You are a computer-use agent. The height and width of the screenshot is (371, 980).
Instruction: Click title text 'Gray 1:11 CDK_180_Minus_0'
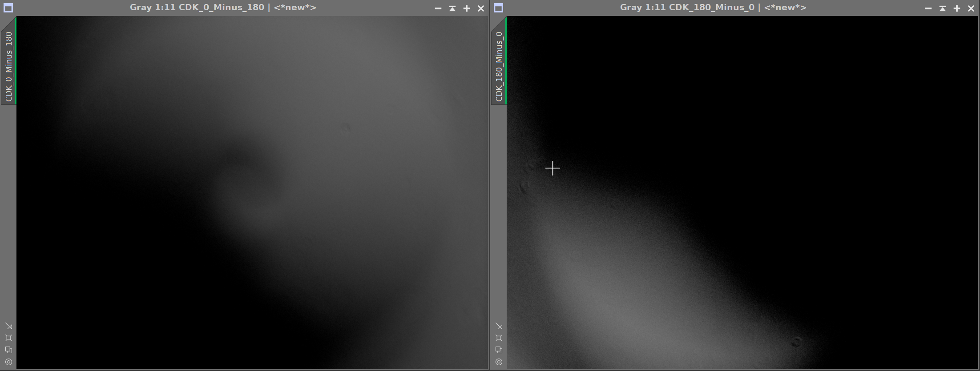[687, 8]
